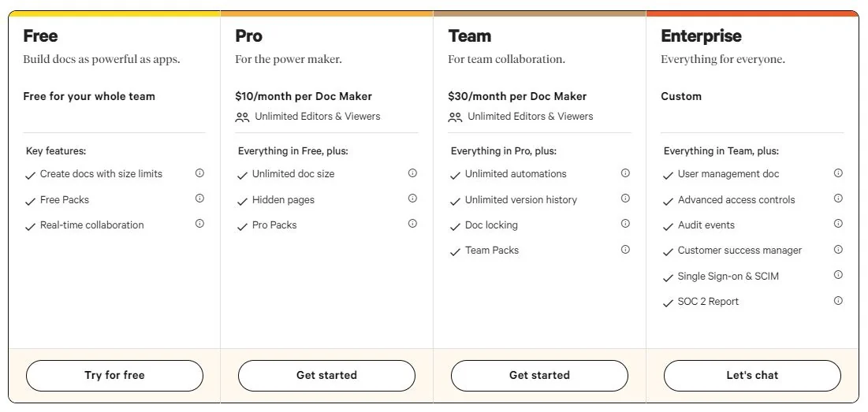Image resolution: width=868 pixels, height=412 pixels.
Task: Click the Try for free button
Action: point(114,376)
